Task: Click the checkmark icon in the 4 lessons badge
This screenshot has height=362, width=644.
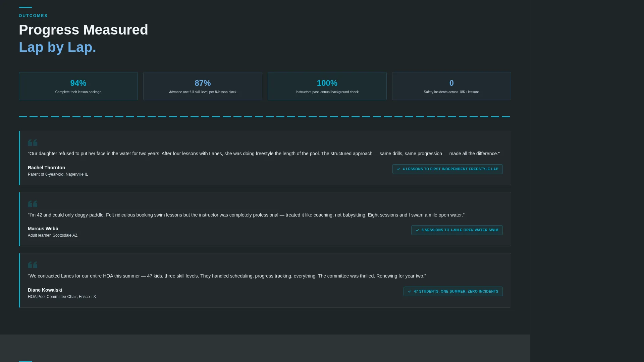Action: click(x=398, y=169)
